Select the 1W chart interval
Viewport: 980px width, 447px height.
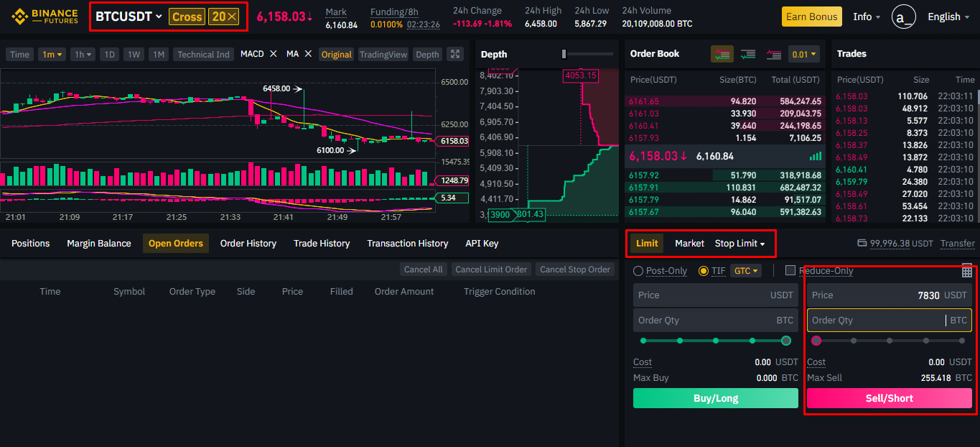coord(134,54)
